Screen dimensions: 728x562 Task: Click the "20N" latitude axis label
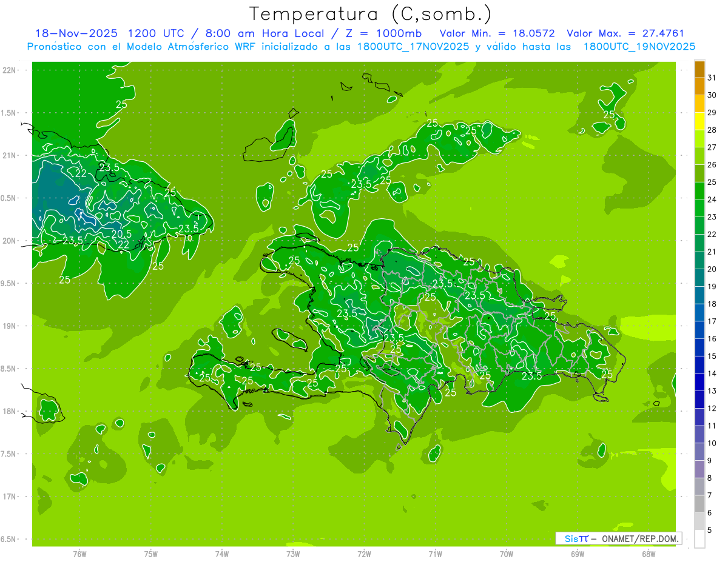coord(8,241)
